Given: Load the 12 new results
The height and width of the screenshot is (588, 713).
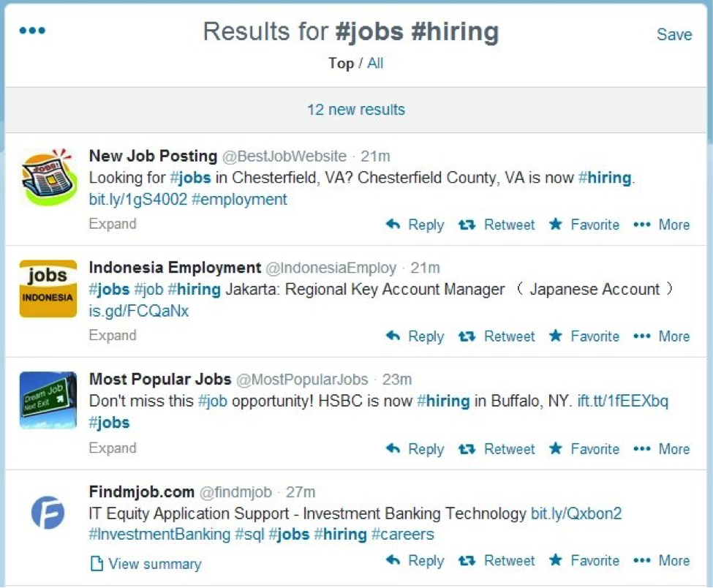Looking at the screenshot, I should point(356,109).
